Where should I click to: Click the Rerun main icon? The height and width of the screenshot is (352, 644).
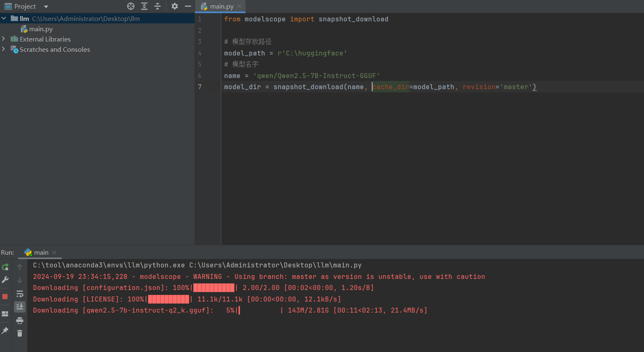[5, 267]
